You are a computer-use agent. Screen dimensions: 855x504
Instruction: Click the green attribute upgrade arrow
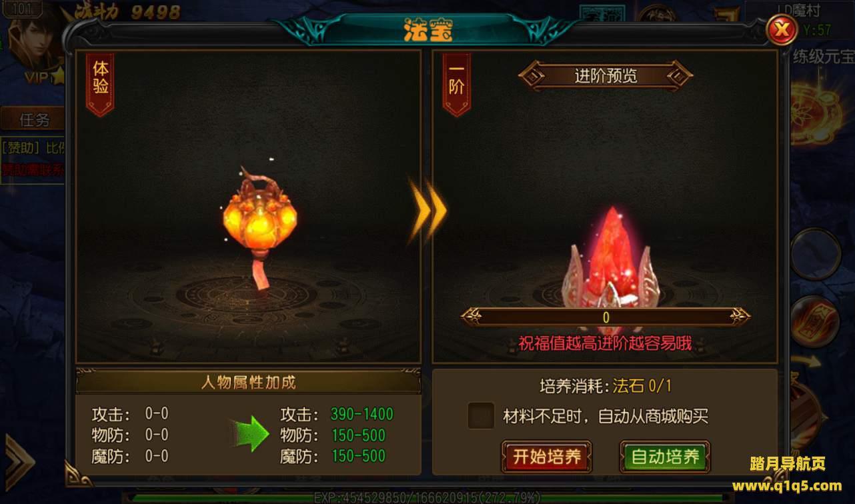click(249, 433)
